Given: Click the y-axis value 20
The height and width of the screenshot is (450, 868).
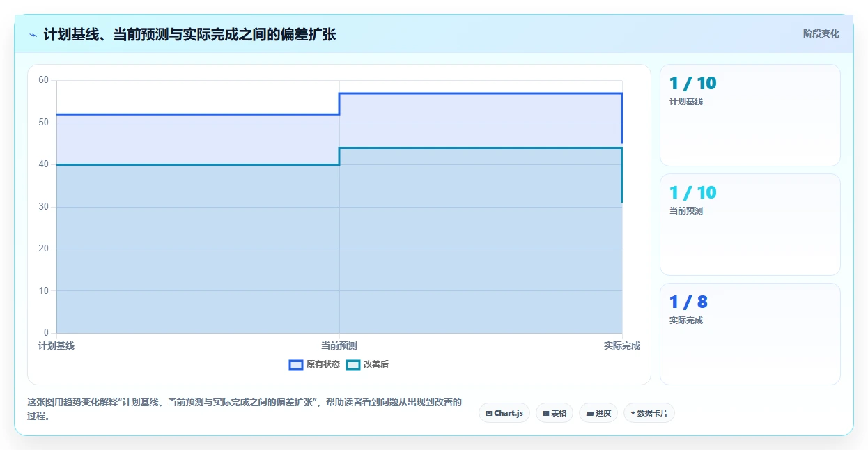Looking at the screenshot, I should [44, 249].
